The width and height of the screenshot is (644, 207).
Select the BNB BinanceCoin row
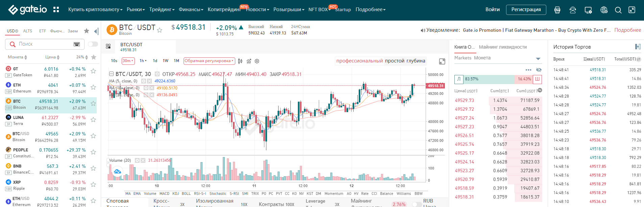tap(51, 169)
